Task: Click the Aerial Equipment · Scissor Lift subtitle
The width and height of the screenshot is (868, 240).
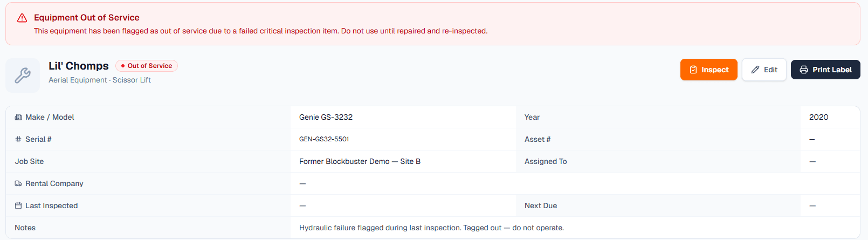Action: [x=100, y=80]
